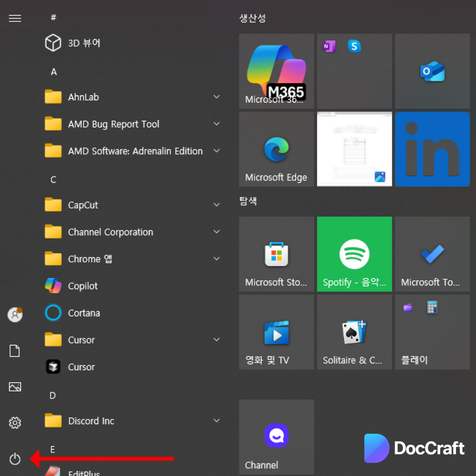Open the Documents sidebar icon
This screenshot has height=476, width=476.
pyautogui.click(x=15, y=351)
